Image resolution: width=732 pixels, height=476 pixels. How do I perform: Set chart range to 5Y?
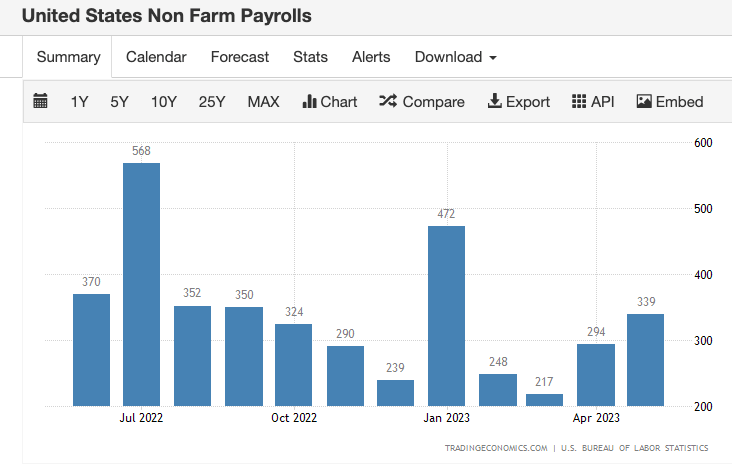point(120,101)
